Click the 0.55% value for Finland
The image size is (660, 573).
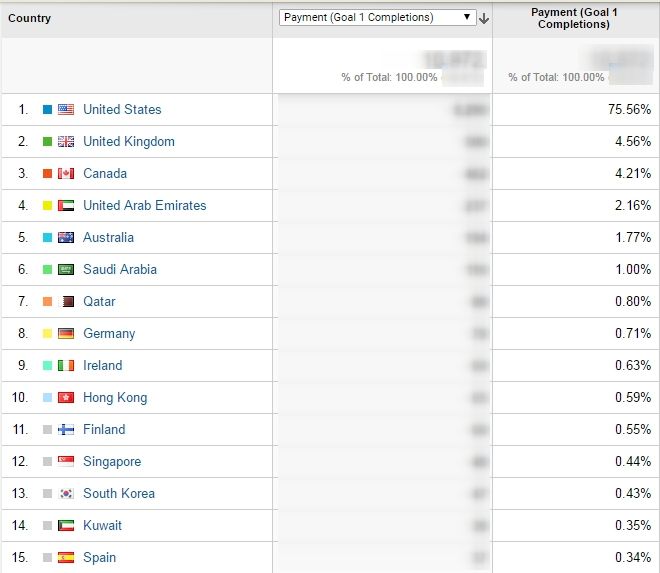(x=633, y=429)
